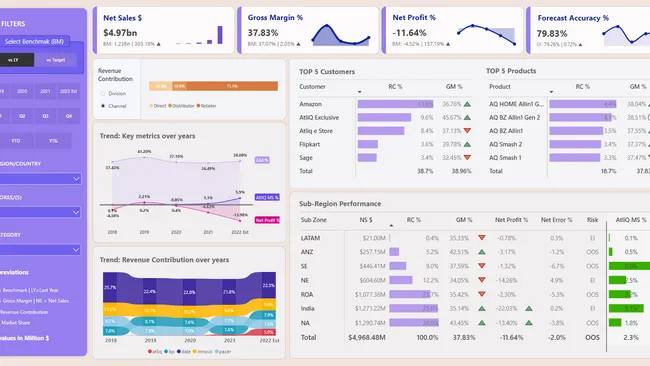Click the atliq legend swatch
Image resolution: width=650 pixels, height=366 pixels.
tap(150, 351)
